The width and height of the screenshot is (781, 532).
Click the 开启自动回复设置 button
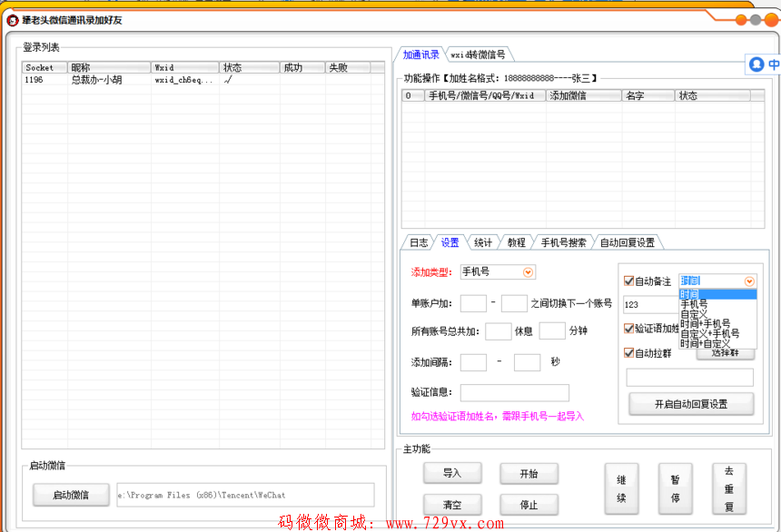tap(691, 404)
